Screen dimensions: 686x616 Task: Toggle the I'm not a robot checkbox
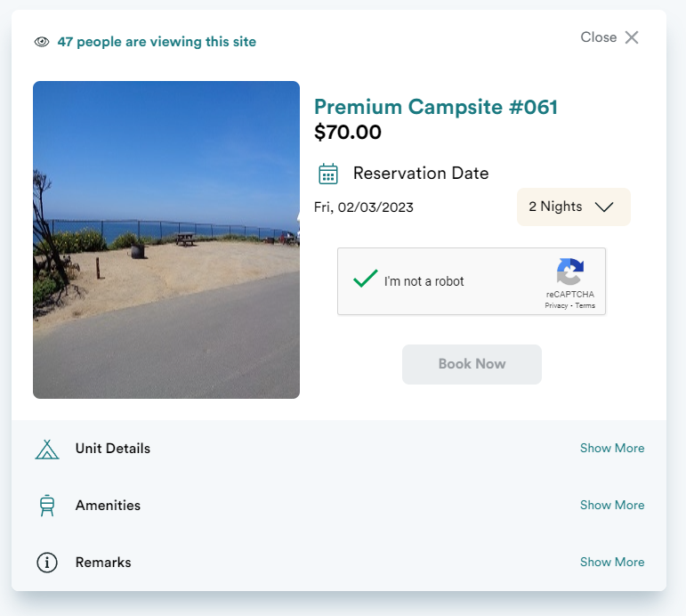(x=365, y=280)
